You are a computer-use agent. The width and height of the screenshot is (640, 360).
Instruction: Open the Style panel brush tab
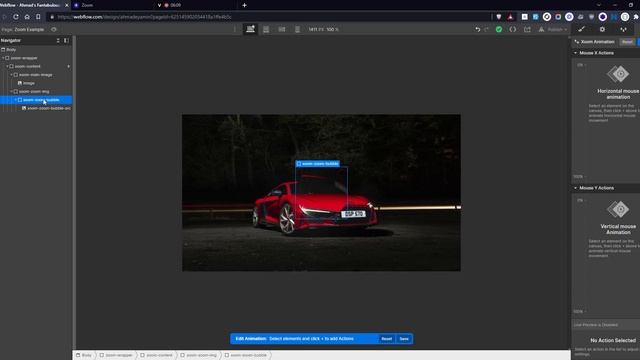581,29
